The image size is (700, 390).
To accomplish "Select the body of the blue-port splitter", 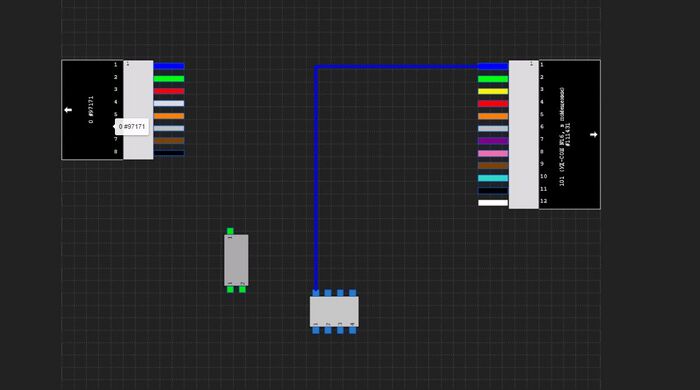I will (334, 311).
